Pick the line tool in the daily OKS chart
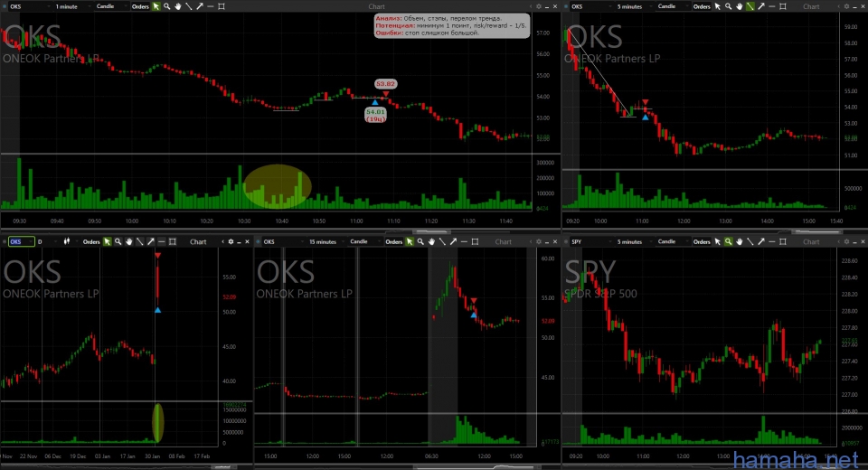The height and width of the screenshot is (470, 868). [x=139, y=242]
